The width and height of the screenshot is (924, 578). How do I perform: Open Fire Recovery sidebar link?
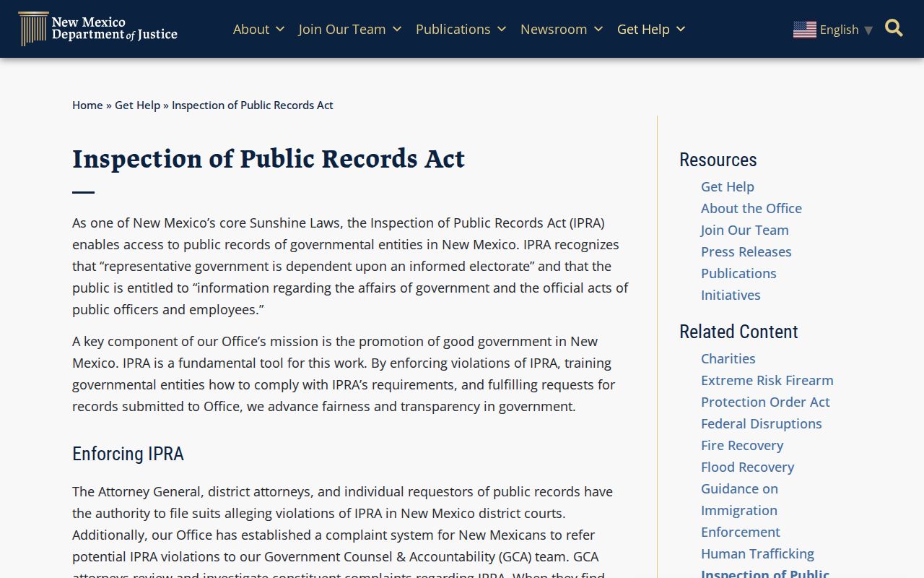click(742, 445)
